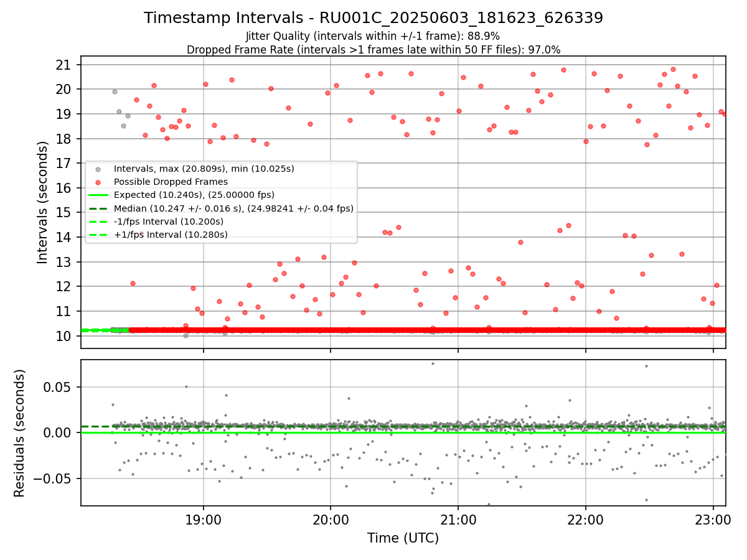Click the red dot marker in the legend

pyautogui.click(x=97, y=182)
